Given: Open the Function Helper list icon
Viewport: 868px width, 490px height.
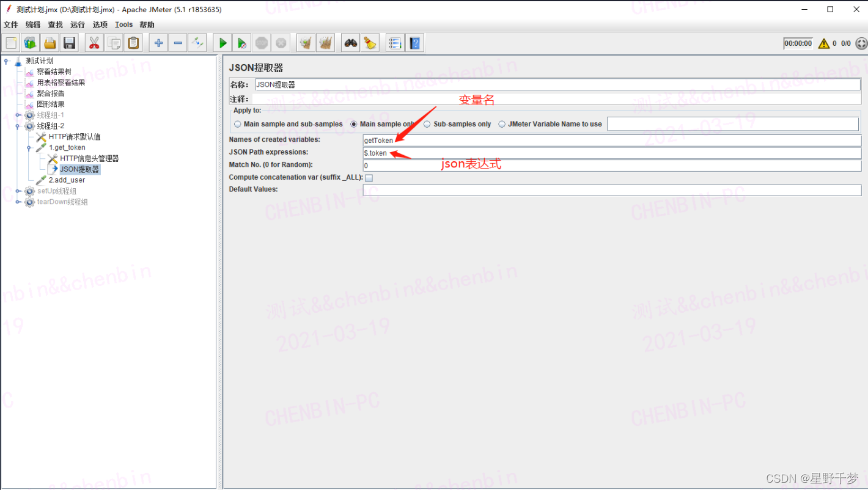Looking at the screenshot, I should coord(395,43).
